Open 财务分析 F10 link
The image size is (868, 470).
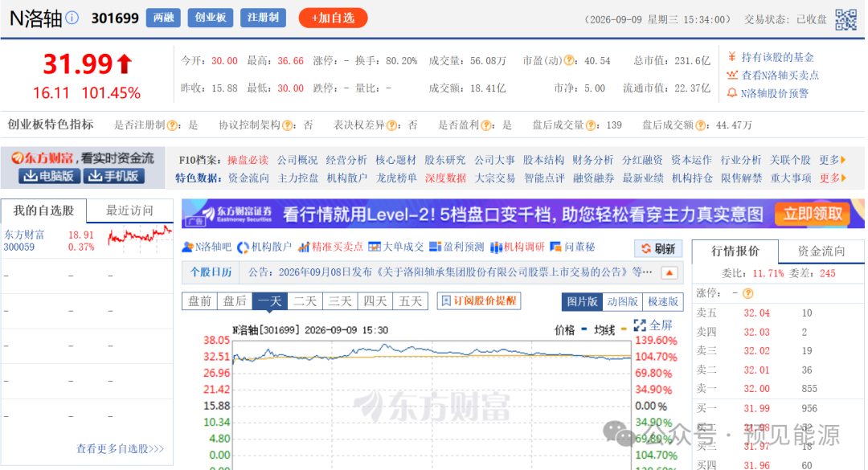(593, 160)
